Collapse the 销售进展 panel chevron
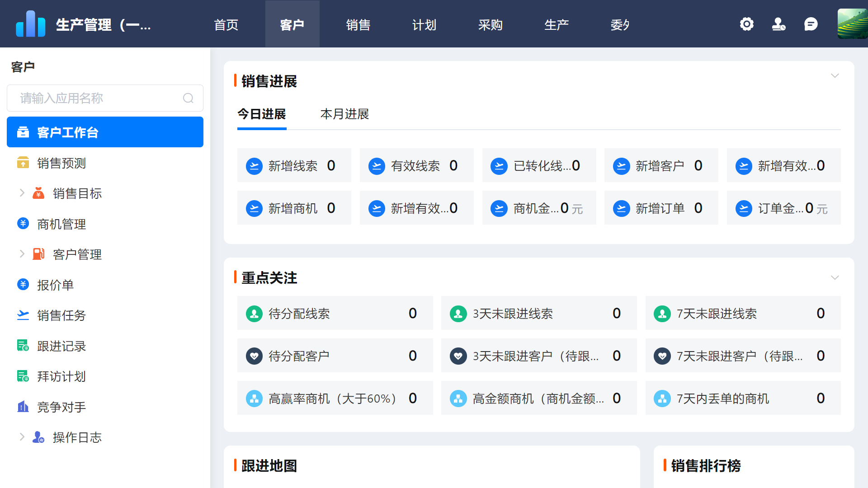Screen dimensions: 868x488 click(x=835, y=75)
